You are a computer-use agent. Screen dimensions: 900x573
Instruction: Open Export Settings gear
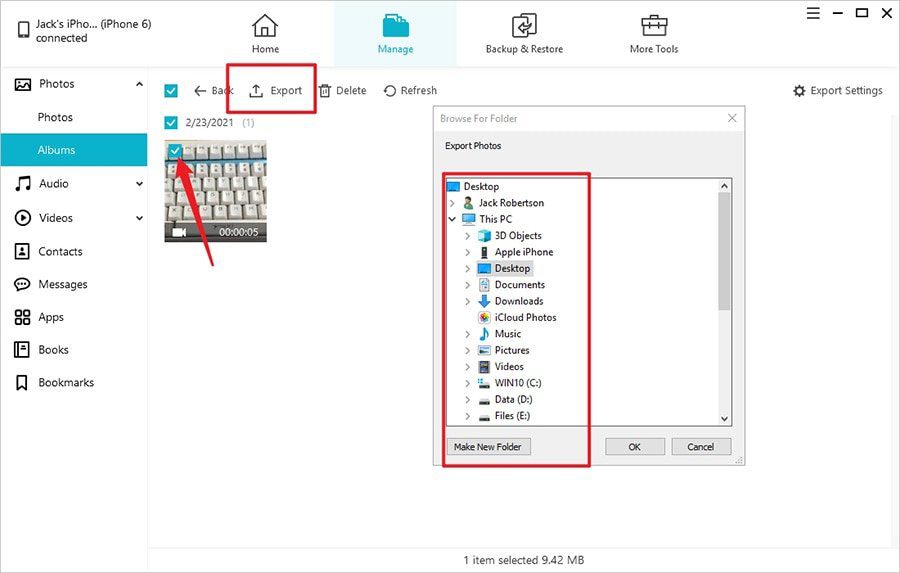(x=837, y=91)
